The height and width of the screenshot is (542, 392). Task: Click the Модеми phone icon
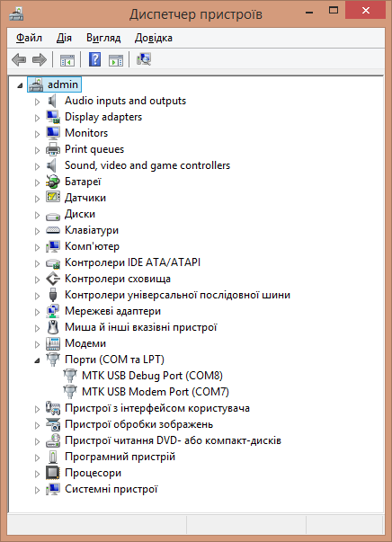(53, 343)
